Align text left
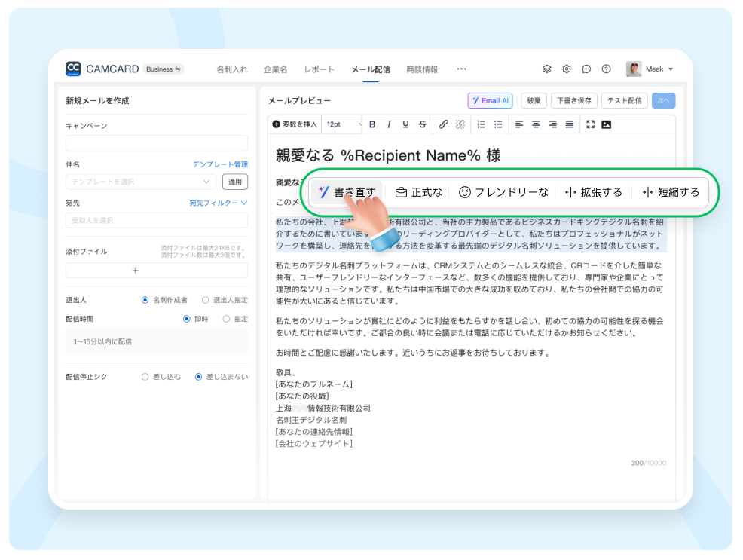 coord(519,124)
